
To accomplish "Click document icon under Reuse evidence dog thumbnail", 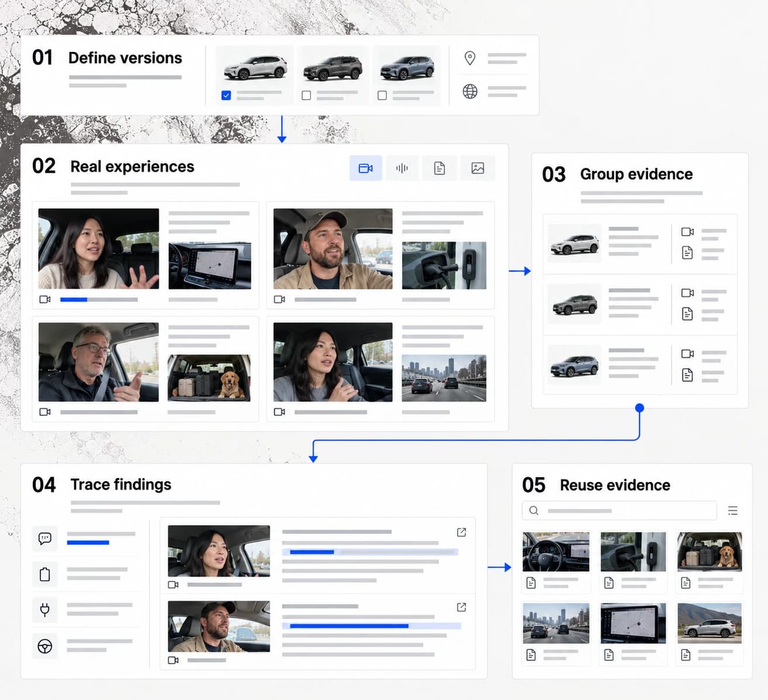I will [x=686, y=582].
